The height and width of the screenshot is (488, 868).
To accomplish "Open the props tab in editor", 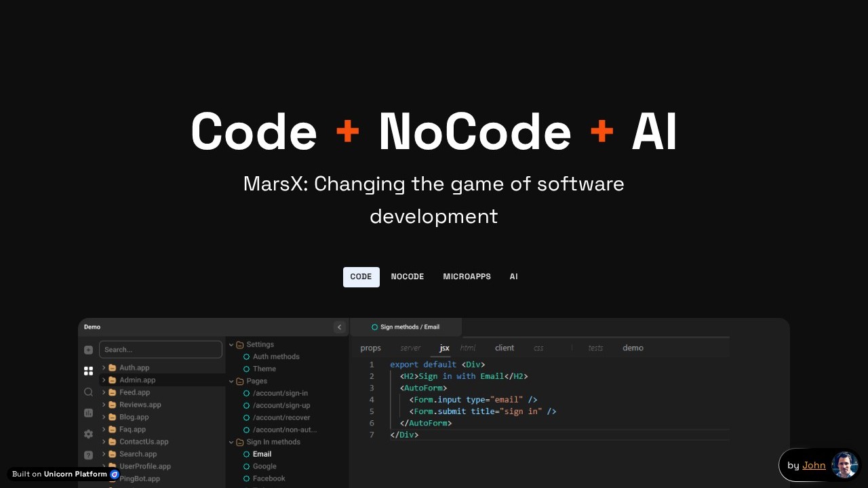I will pos(370,348).
